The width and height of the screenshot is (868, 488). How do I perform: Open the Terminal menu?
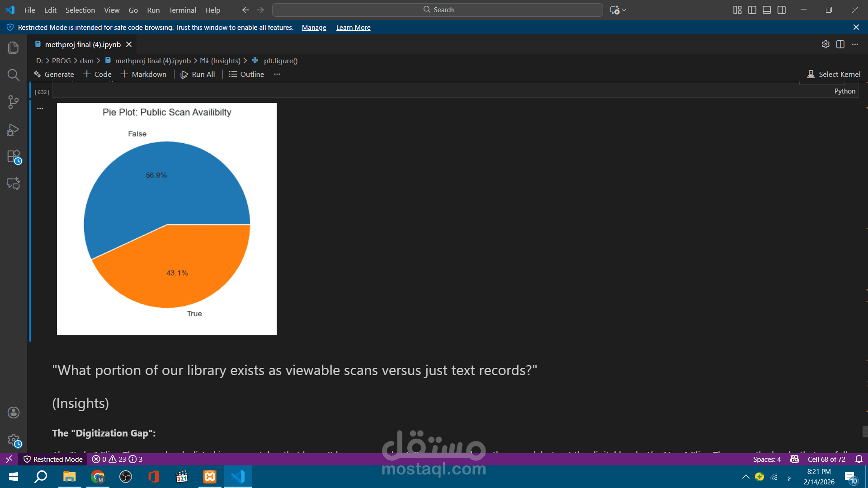pos(182,10)
